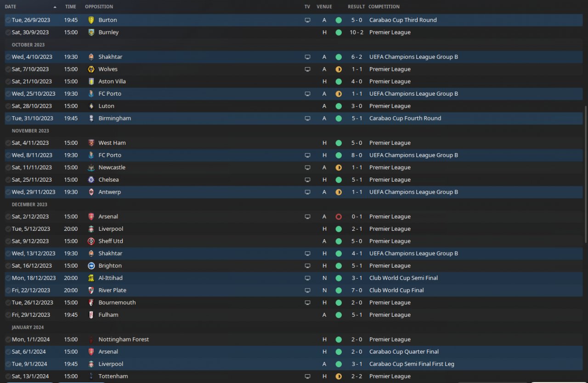Click the orange draw indicator beside Newcastle

pos(339,168)
